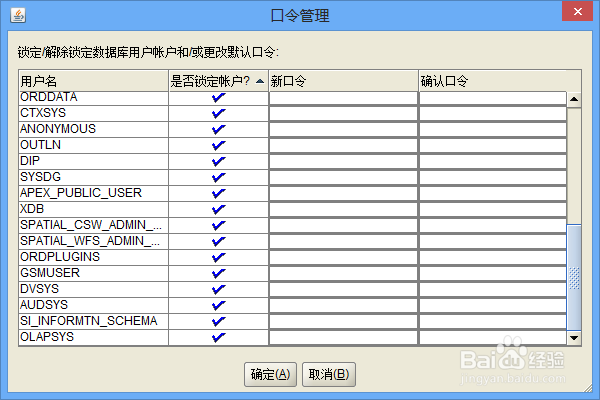The width and height of the screenshot is (600, 400).
Task: Click confirm password field for APEX_PUBLIC_USER
Action: pyautogui.click(x=493, y=193)
